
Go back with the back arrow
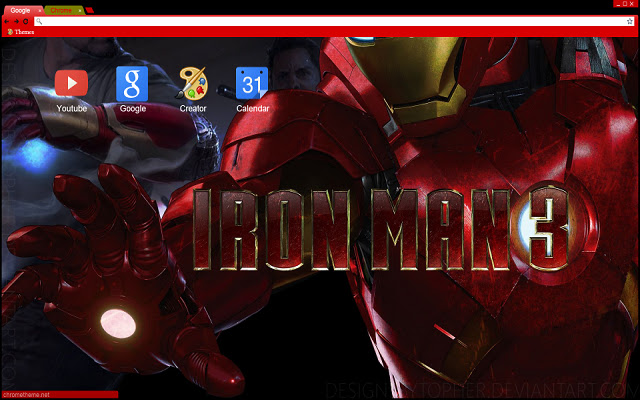7,21
